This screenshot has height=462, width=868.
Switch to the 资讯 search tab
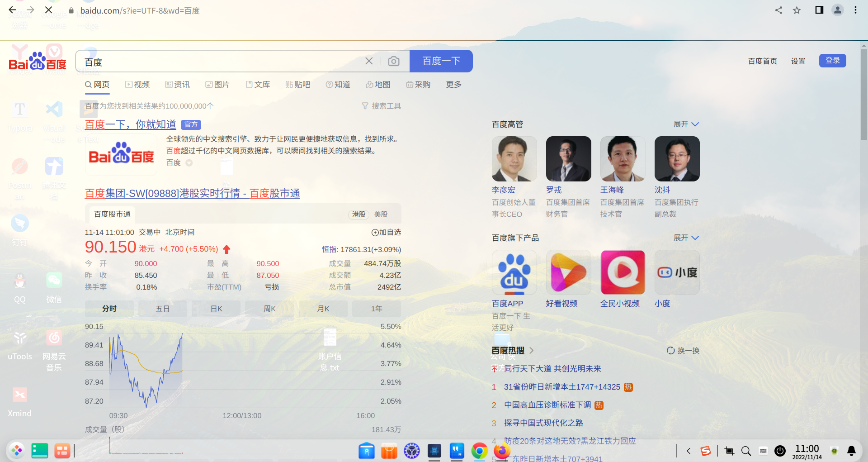click(178, 85)
